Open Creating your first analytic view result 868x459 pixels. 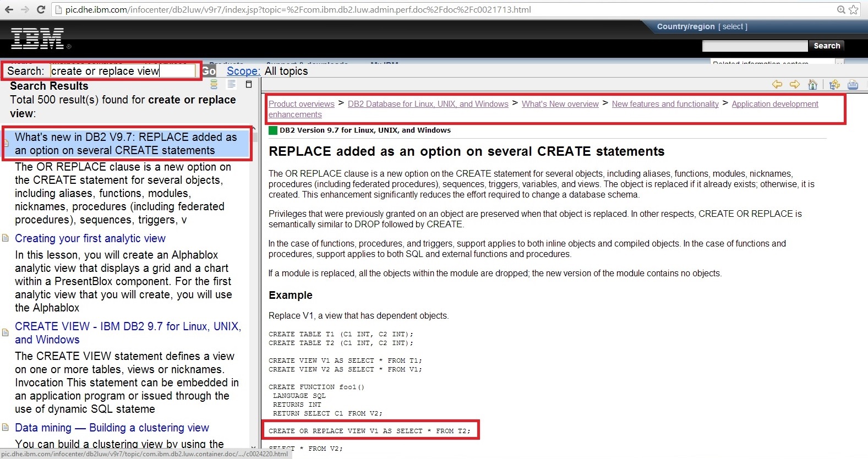coord(90,238)
